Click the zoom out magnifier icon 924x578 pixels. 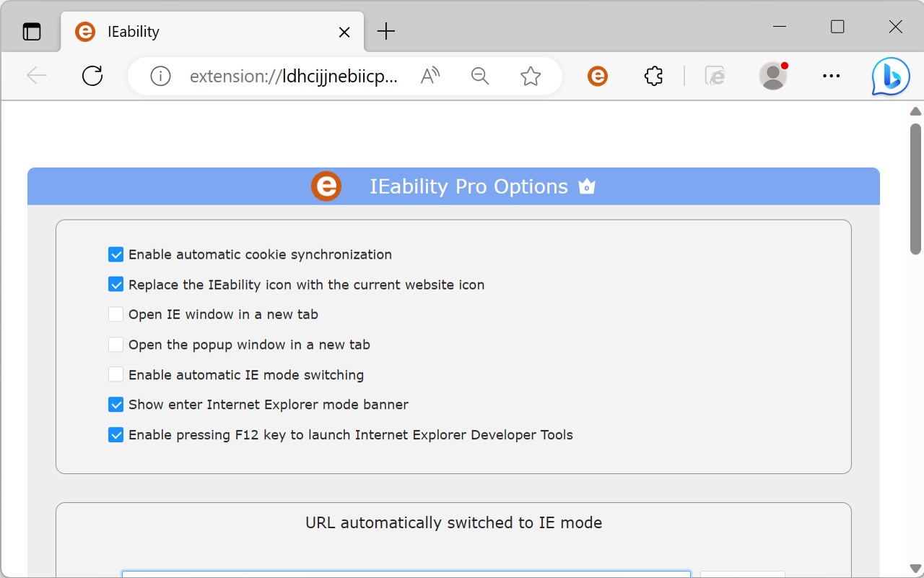point(480,76)
